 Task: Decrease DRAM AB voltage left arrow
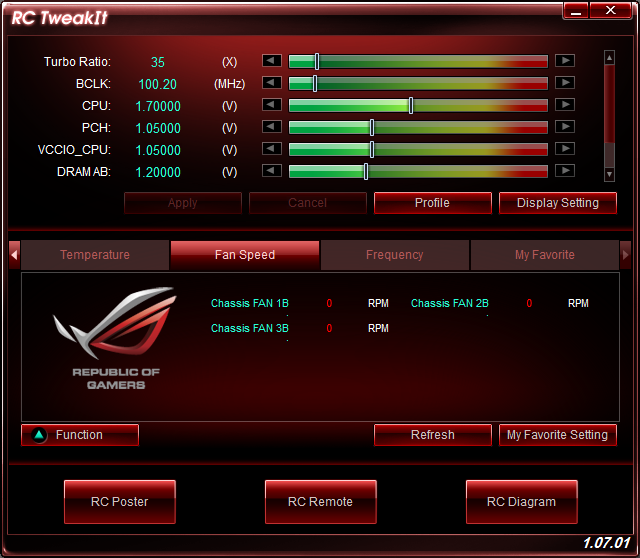(x=271, y=171)
